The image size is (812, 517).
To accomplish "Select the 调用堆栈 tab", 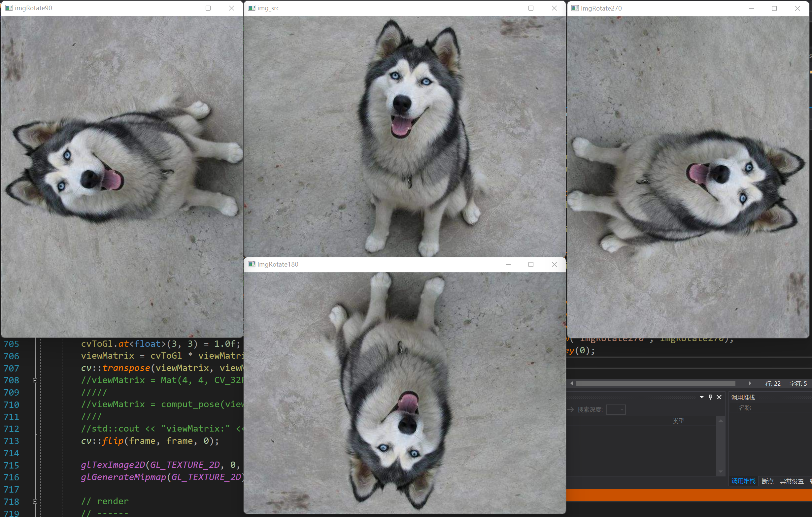I will (743, 481).
